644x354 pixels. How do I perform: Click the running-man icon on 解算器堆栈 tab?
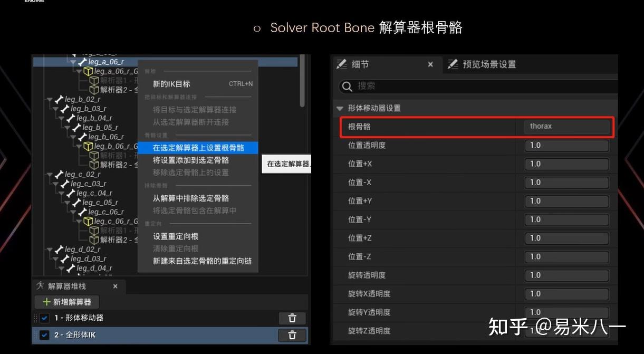41,286
